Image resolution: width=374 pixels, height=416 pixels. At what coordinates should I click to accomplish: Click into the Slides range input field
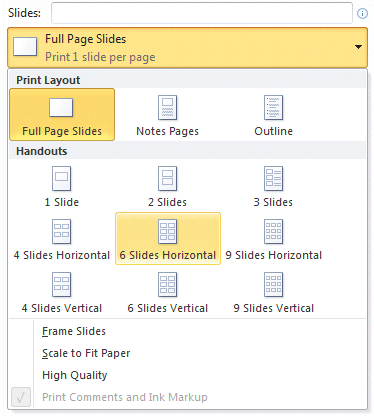pos(202,13)
